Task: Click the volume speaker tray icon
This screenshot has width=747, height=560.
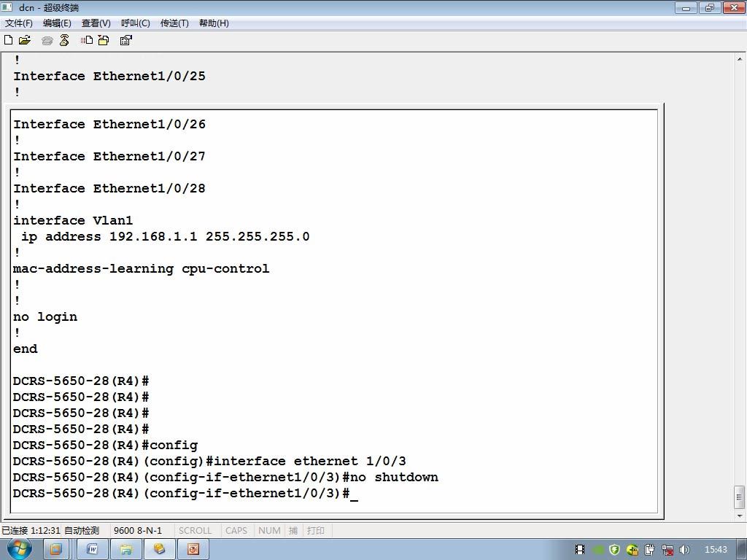Action: [x=684, y=550]
